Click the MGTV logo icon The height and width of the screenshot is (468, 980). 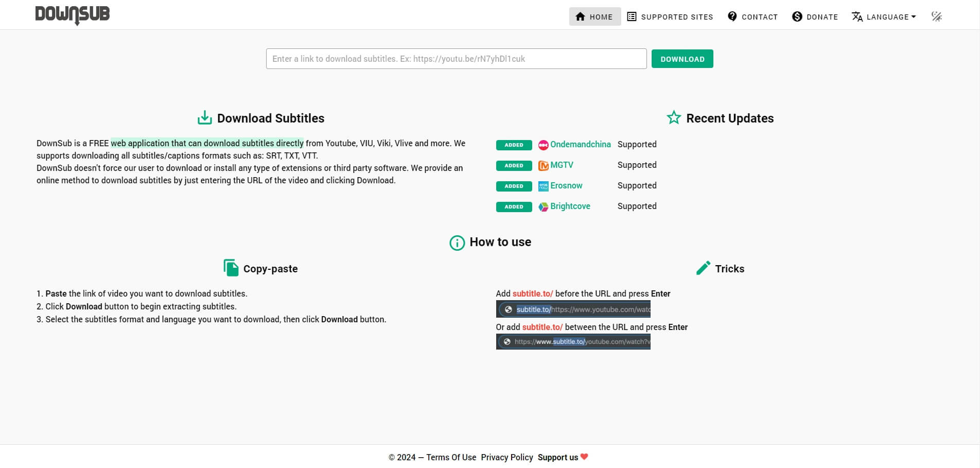[x=543, y=165]
